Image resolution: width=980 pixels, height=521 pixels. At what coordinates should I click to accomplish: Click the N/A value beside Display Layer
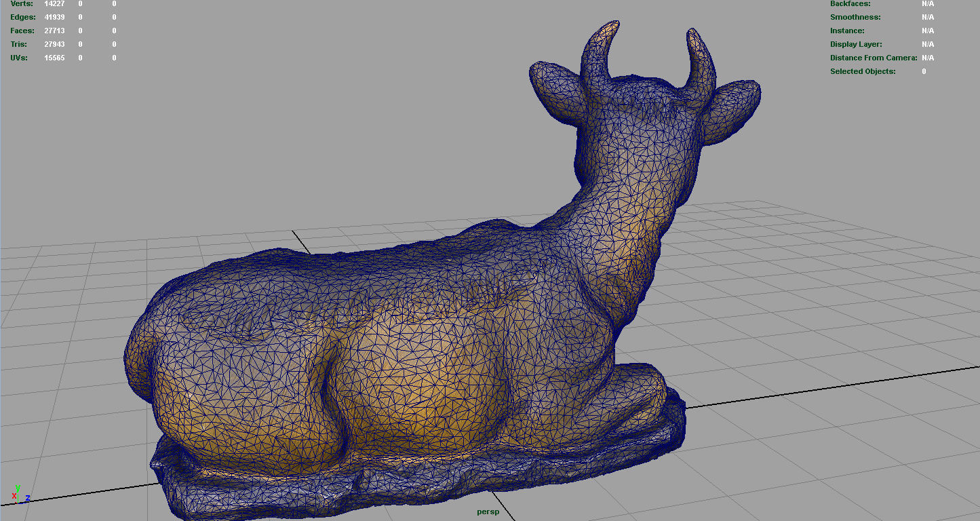pos(928,44)
